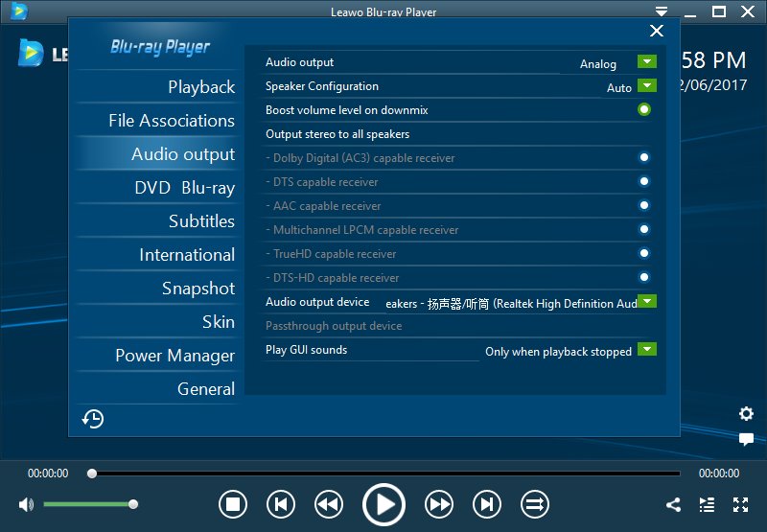The width and height of the screenshot is (767, 532).
Task: Toggle DTS capable receiver option
Action: click(x=644, y=181)
